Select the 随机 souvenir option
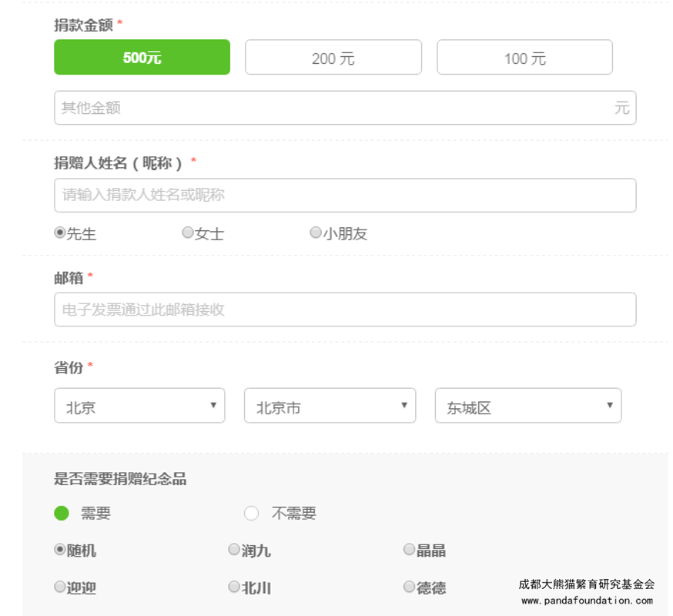This screenshot has width=673, height=616. click(60, 550)
